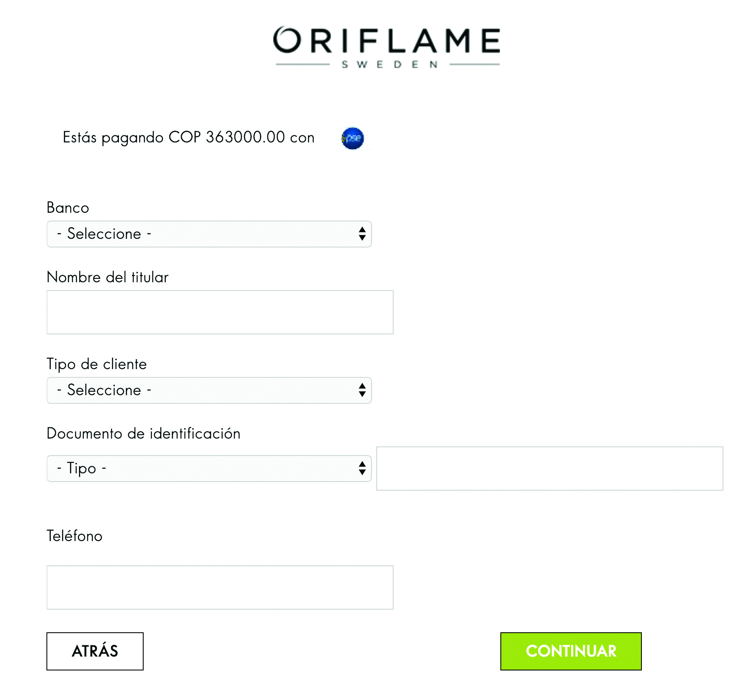The width and height of the screenshot is (746, 700).
Task: Open the document Tipo dropdown
Action: 209,469
